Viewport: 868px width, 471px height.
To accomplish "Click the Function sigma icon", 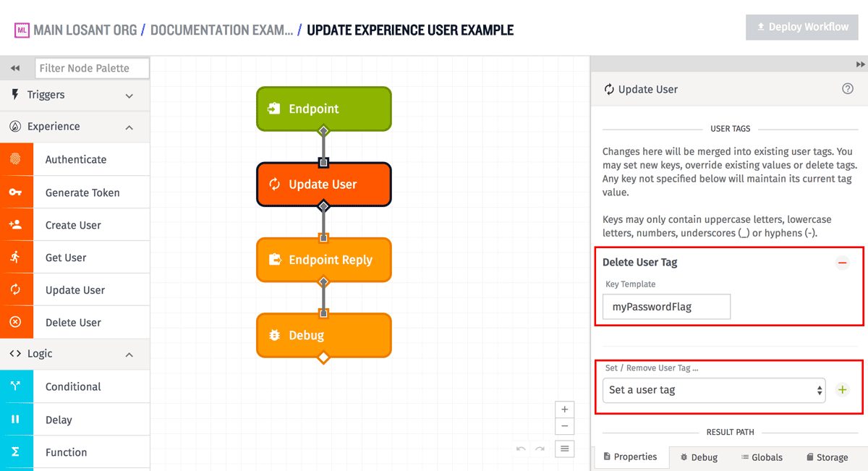I will pos(16,452).
